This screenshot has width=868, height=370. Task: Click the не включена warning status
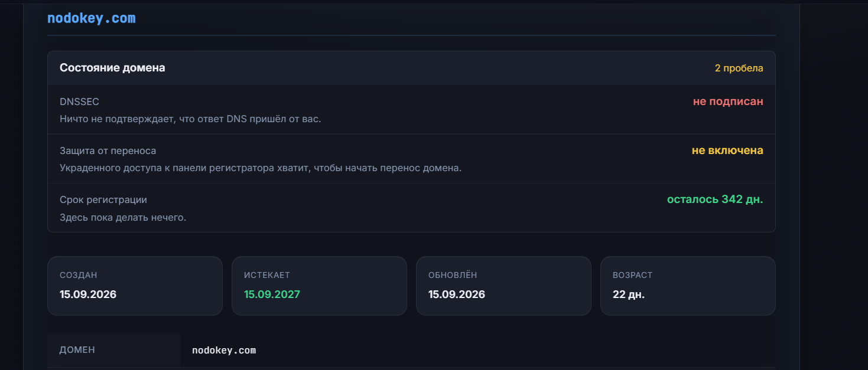(x=727, y=150)
